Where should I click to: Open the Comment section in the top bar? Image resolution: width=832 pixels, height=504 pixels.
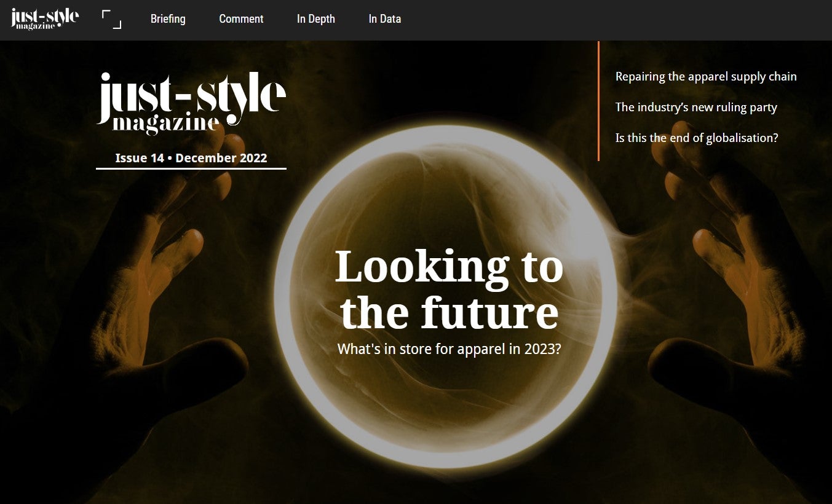tap(241, 19)
